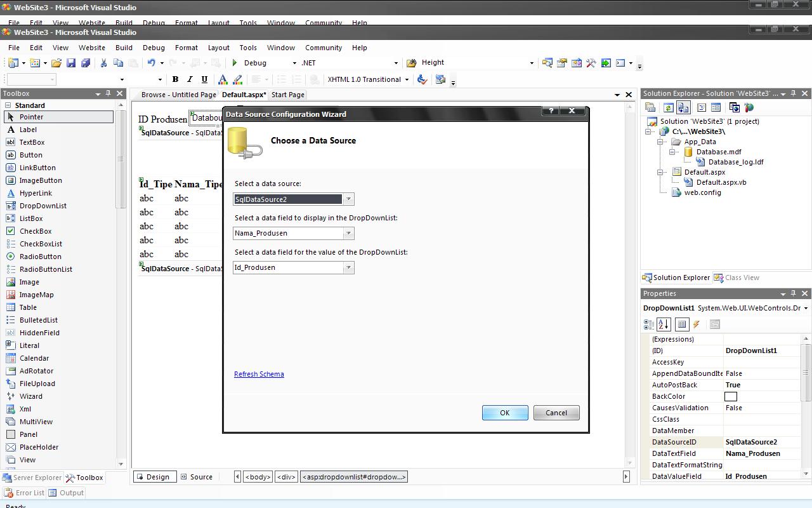This screenshot has width=812, height=508.
Task: Click the ASP.NET Configuration icon
Action: pyautogui.click(x=749, y=108)
